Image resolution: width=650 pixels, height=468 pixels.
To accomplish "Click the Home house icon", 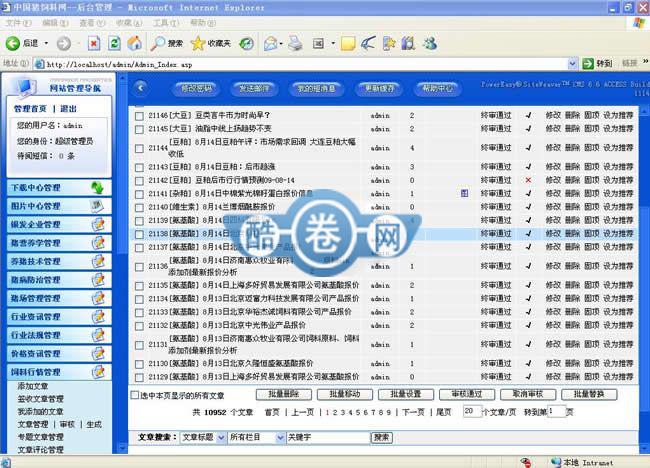I will 135,43.
